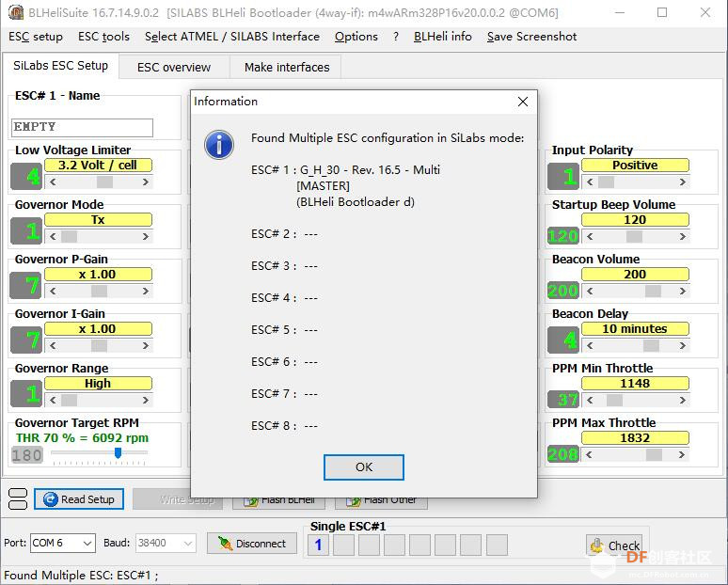Click the Governor Target RPM slider thumb
Screen dimensions: 728x585
(x=118, y=452)
